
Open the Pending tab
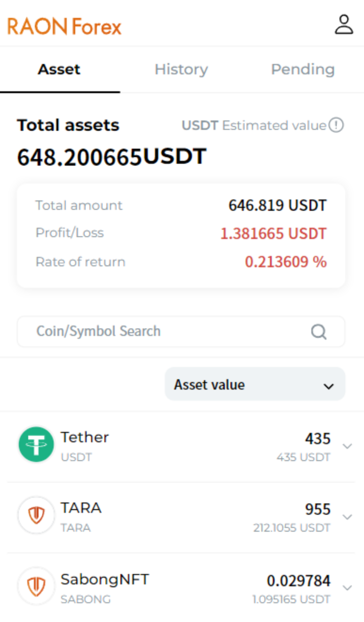tap(303, 70)
